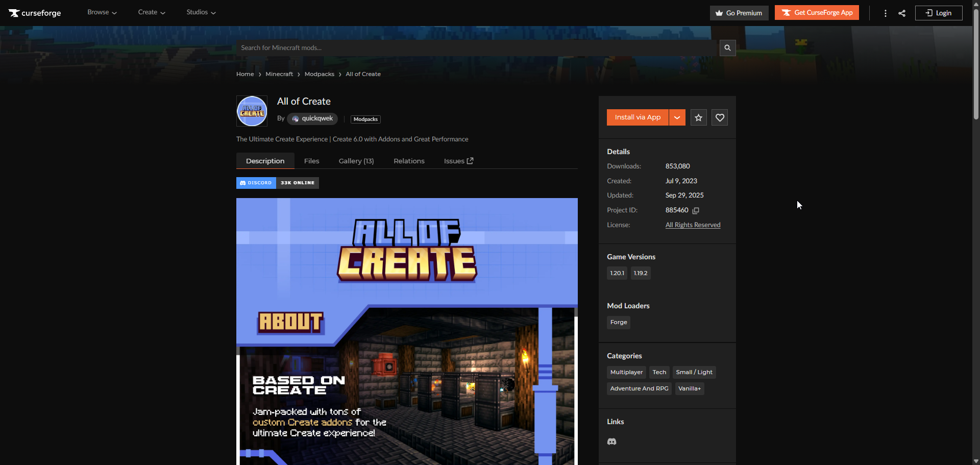The width and height of the screenshot is (980, 465).
Task: Open the three-dot more options menu
Action: point(885,13)
